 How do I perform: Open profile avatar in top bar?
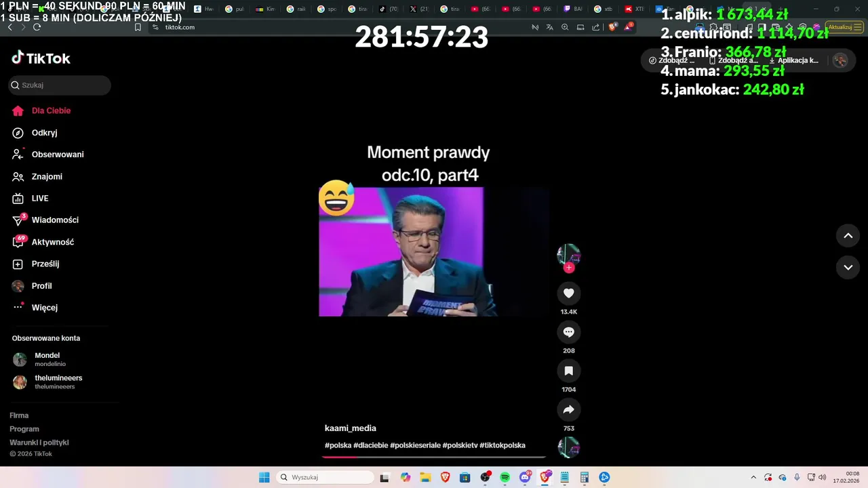click(840, 60)
